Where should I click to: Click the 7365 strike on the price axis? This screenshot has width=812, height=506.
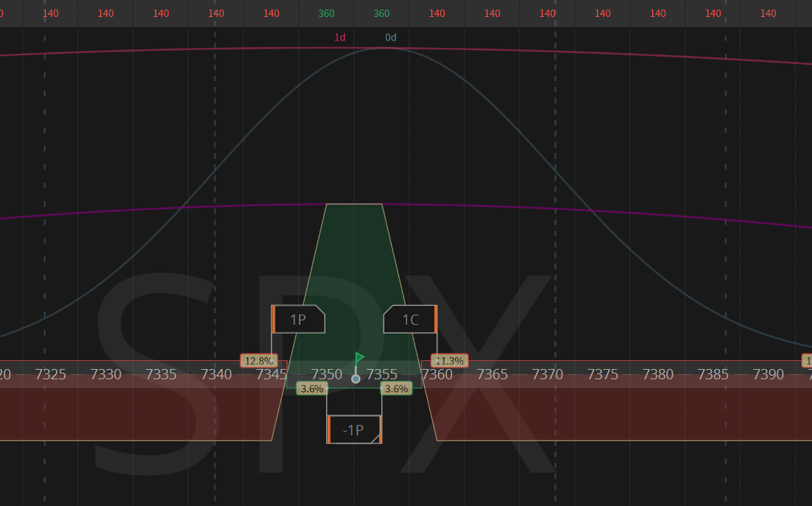pyautogui.click(x=492, y=374)
